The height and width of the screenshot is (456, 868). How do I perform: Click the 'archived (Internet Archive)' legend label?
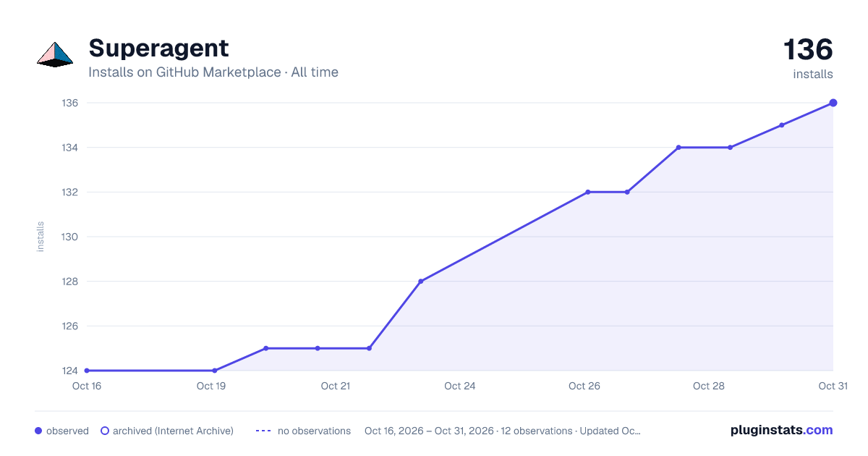(x=173, y=431)
